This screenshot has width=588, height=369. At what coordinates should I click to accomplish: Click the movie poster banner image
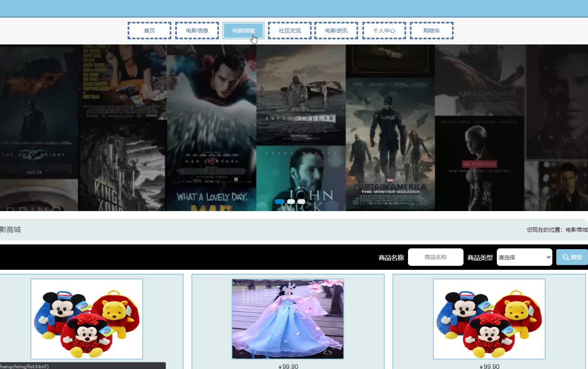pos(294,127)
